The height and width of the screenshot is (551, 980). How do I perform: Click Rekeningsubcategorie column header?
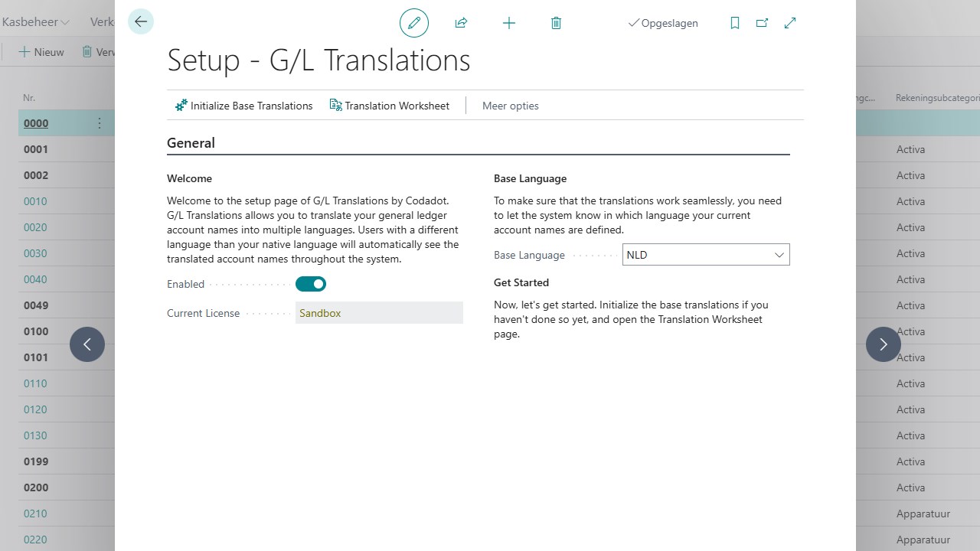(937, 98)
